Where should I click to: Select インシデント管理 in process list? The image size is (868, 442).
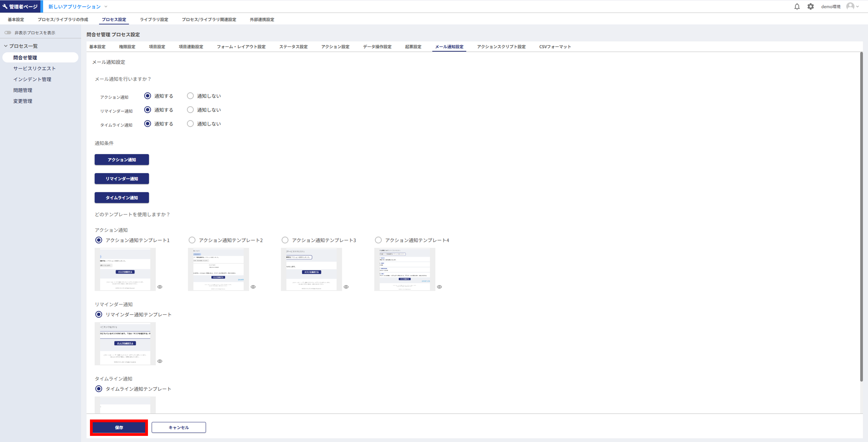point(32,79)
